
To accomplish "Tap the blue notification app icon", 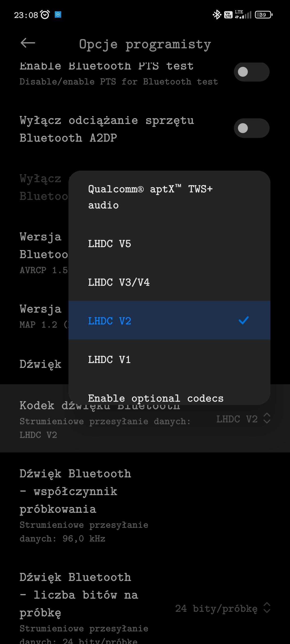I will click(x=58, y=14).
